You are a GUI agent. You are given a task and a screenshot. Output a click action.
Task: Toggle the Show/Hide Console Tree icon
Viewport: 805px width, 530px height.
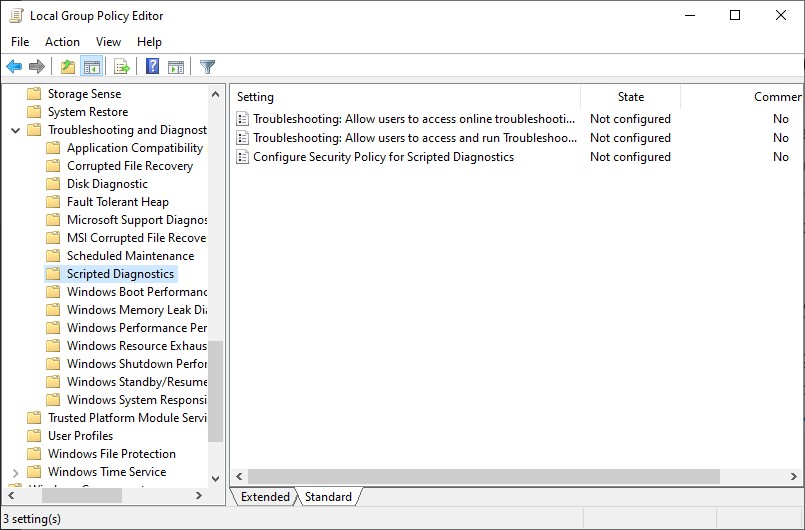pyautogui.click(x=92, y=66)
